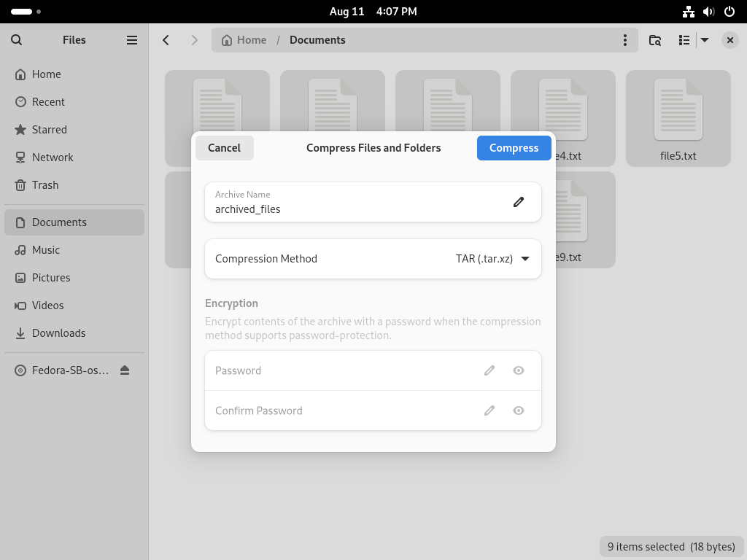Click the search icon in Files sidebar
The height and width of the screenshot is (560, 747).
[16, 40]
